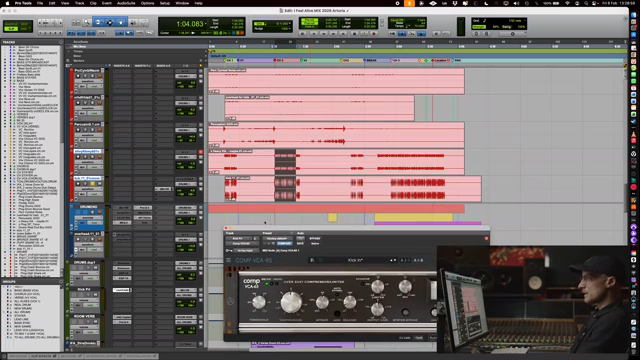This screenshot has width=640, height=360.
Task: Click the key input key icon
Action: (x=229, y=250)
